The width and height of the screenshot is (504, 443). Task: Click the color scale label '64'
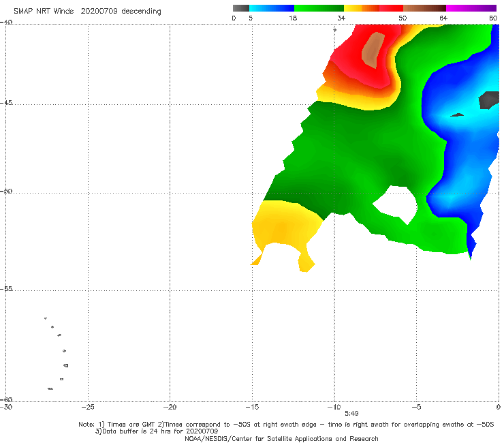click(x=443, y=18)
